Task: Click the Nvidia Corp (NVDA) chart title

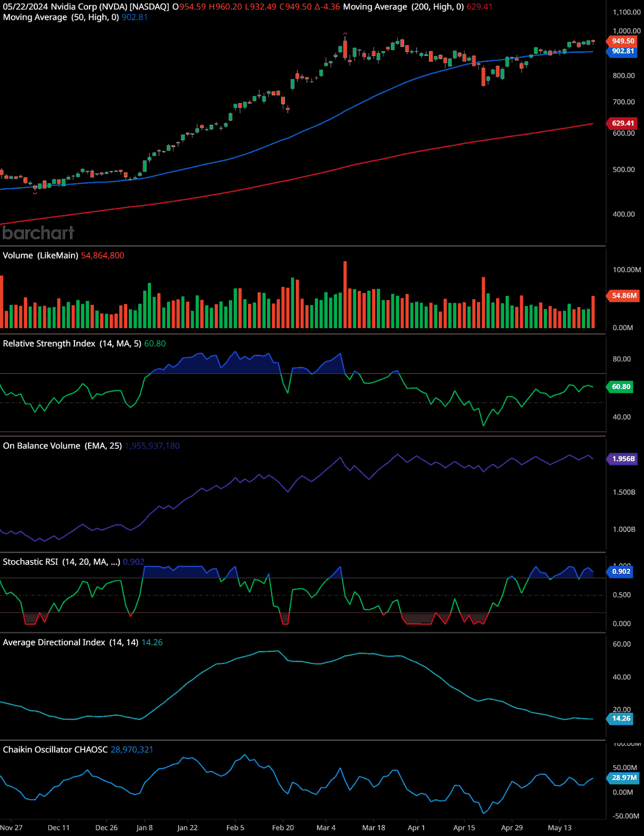Action: [110, 7]
